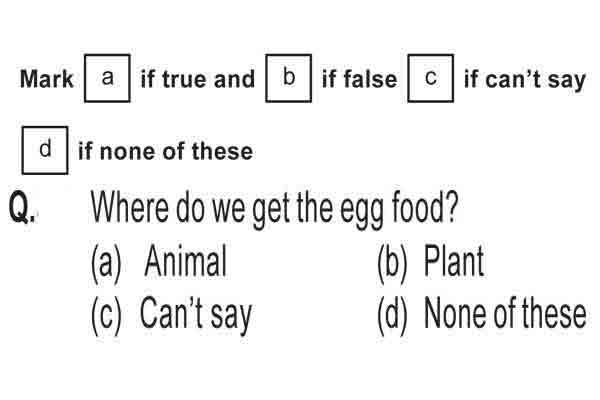Click the (a) option letter
Viewport: 600px width, 400px height.
click(x=106, y=264)
